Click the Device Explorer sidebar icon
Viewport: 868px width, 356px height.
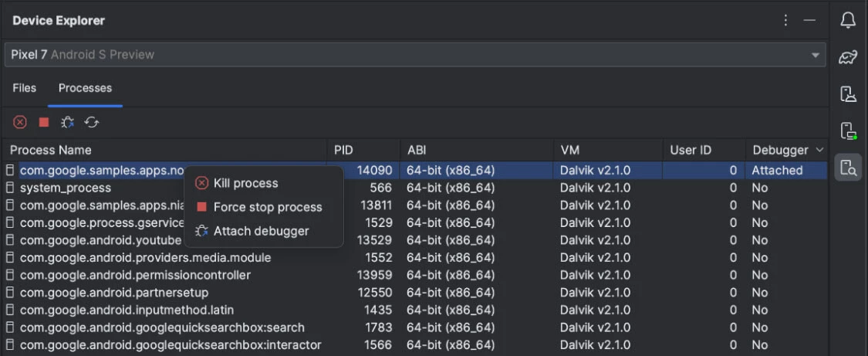click(848, 167)
